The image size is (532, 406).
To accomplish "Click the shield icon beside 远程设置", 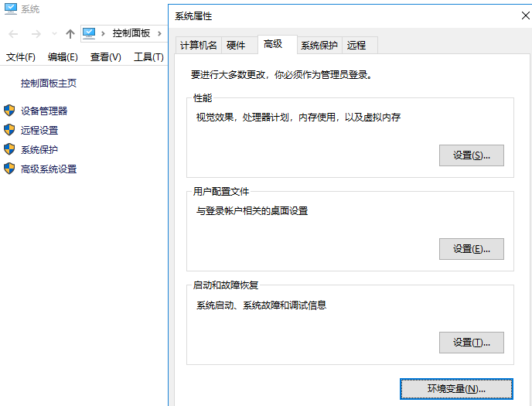I will pyautogui.click(x=9, y=130).
